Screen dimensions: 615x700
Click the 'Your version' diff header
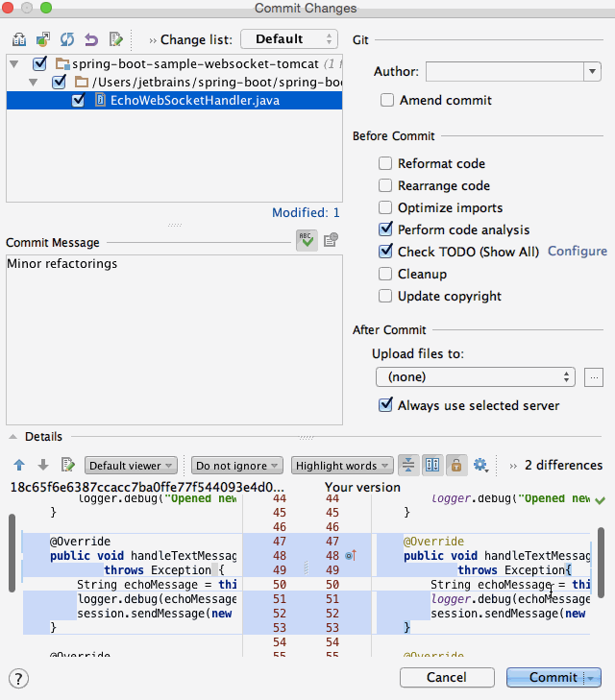362,487
